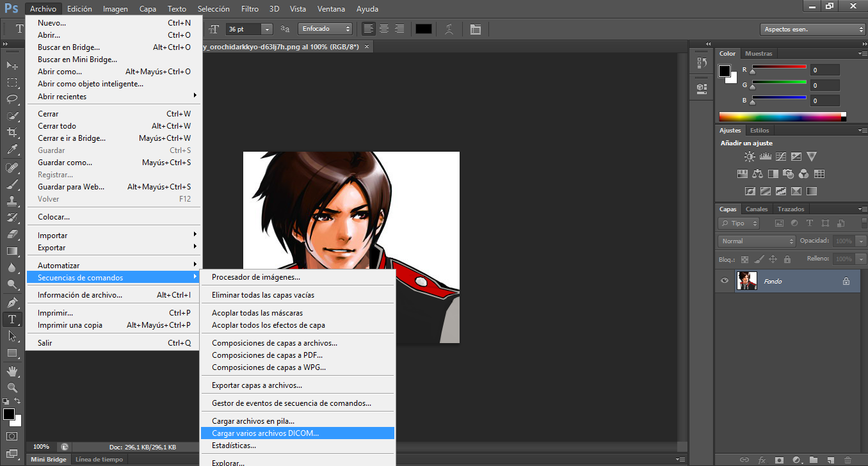The width and height of the screenshot is (868, 466).
Task: Select the Blur tool droplet icon
Action: tap(12, 268)
